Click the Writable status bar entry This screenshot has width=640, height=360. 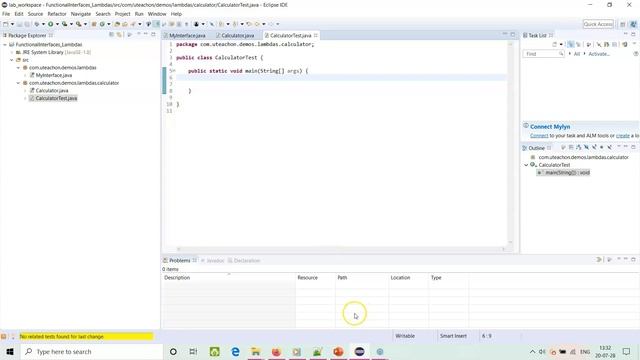[x=405, y=336]
